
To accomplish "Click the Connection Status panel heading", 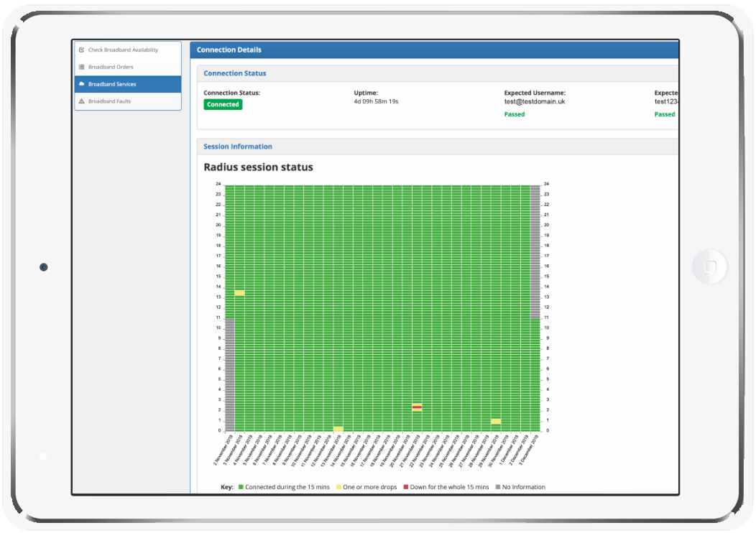I will [x=235, y=73].
